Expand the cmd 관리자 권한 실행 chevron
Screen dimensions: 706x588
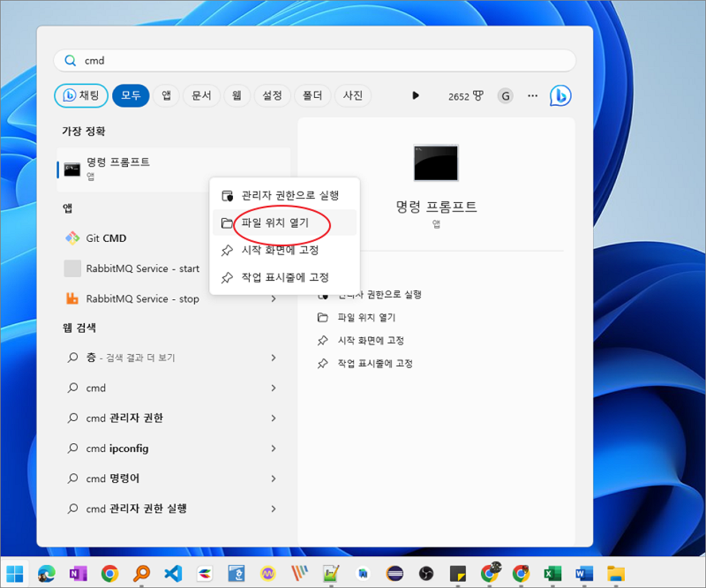point(273,509)
